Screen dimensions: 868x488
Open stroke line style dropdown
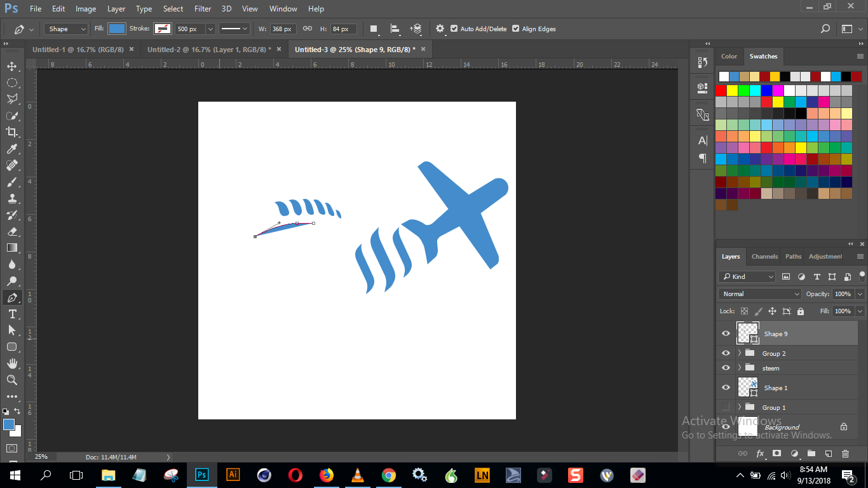point(234,29)
